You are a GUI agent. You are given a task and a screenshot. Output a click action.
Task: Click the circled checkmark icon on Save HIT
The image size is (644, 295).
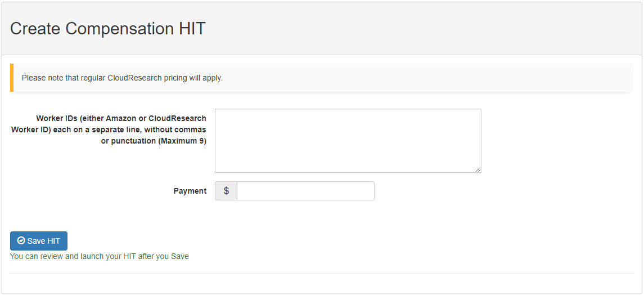click(x=21, y=241)
